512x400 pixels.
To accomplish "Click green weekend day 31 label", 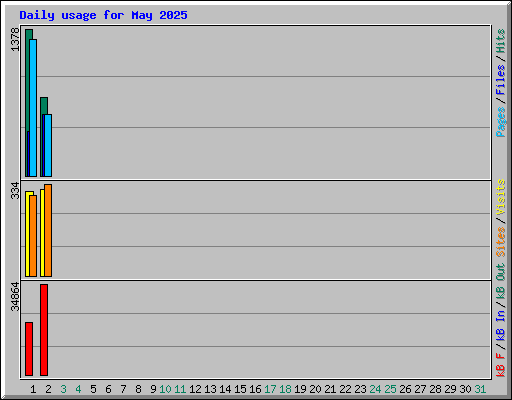I will pos(480,389).
